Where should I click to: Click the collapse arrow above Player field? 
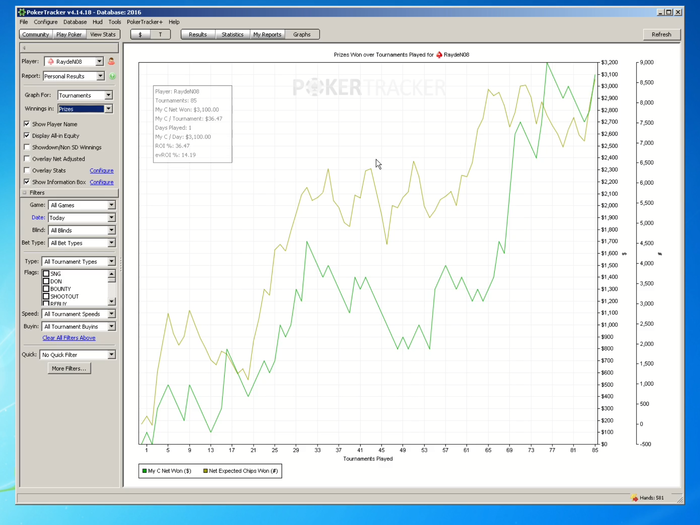[24, 47]
